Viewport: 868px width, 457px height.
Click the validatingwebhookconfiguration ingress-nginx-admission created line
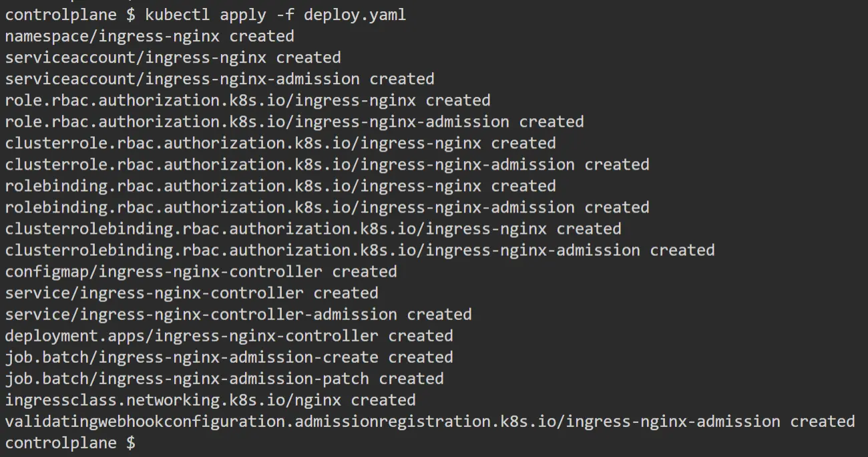[x=429, y=422]
